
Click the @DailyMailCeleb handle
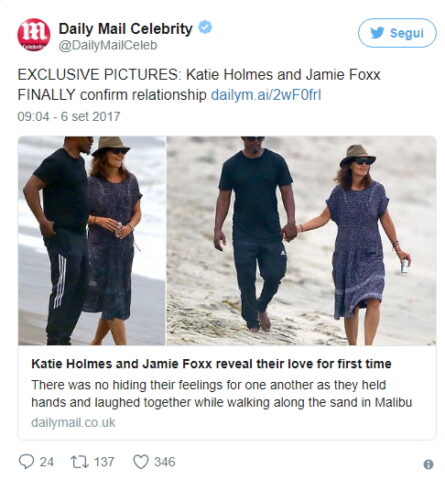(108, 46)
